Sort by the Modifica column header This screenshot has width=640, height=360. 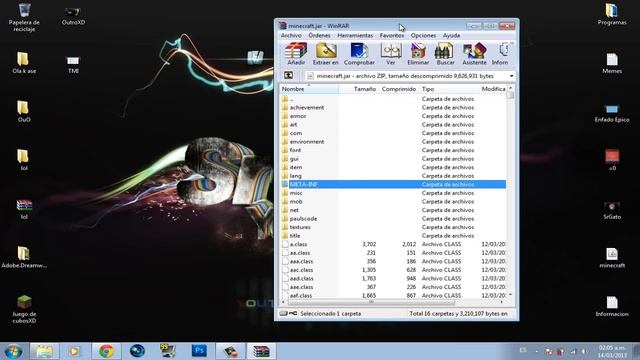493,89
